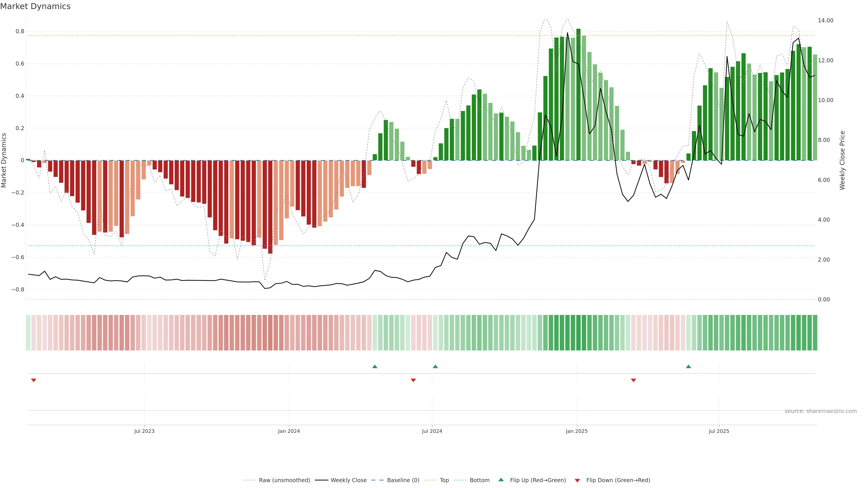
Task: Toggle the Weekly Close legend entry
Action: point(348,480)
